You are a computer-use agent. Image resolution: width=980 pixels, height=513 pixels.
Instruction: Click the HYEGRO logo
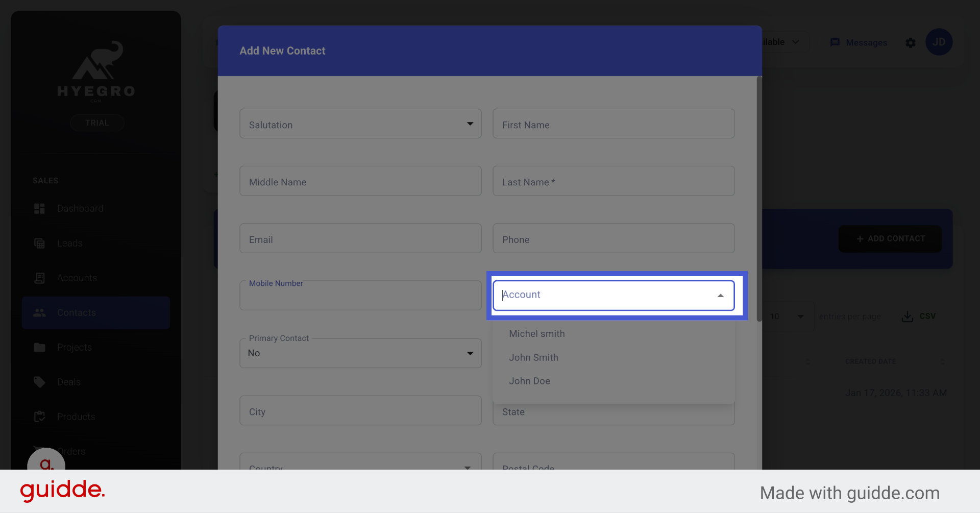point(96,71)
